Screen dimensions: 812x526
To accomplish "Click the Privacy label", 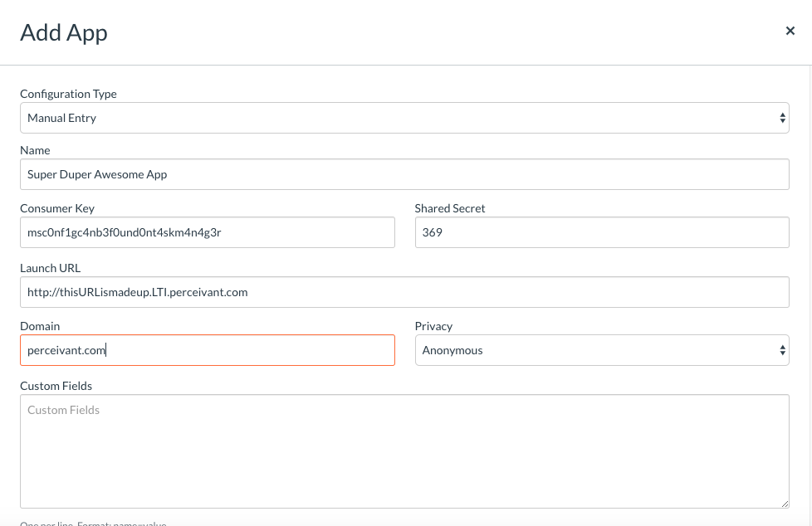I will [x=433, y=326].
